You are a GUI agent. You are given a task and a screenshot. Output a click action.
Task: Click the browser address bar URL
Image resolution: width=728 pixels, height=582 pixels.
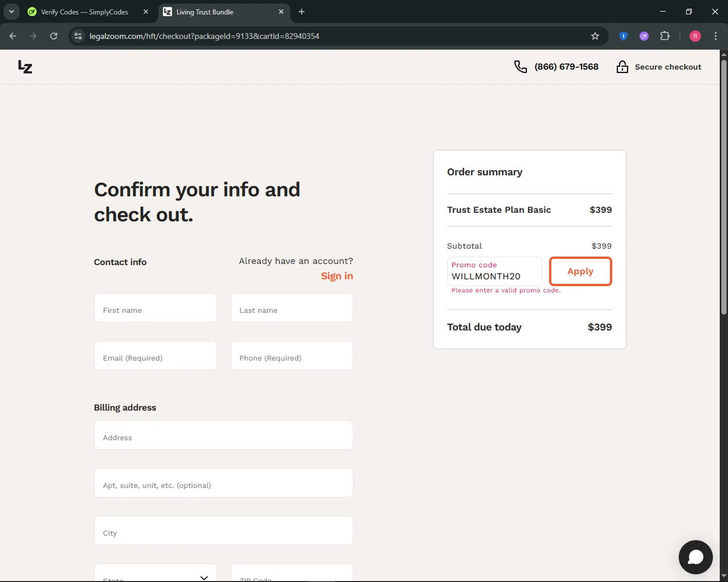(x=204, y=36)
